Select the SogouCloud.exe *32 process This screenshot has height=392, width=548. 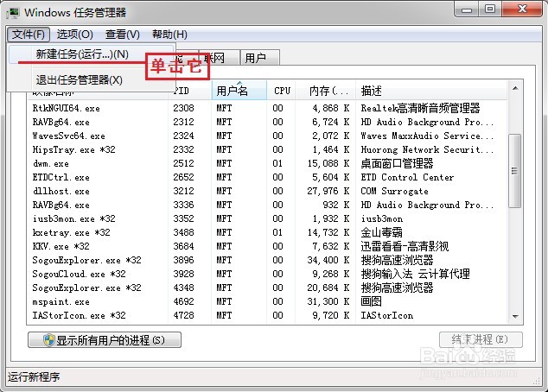click(267, 274)
